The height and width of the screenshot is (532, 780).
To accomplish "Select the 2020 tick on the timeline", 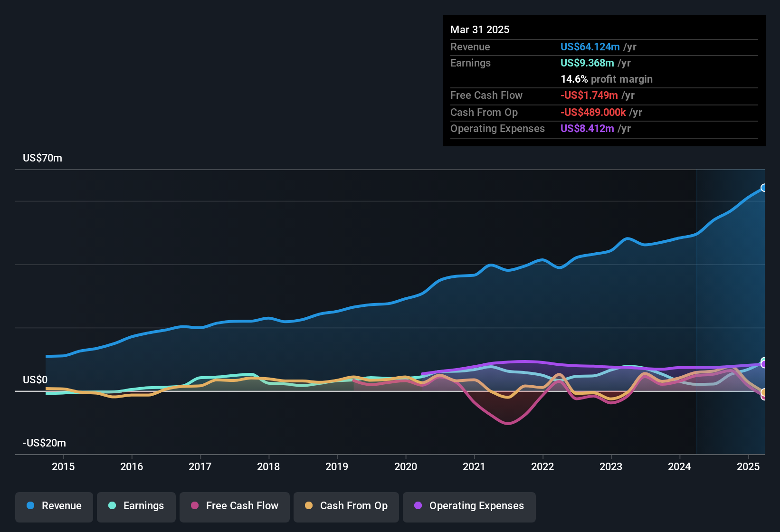I will click(406, 467).
